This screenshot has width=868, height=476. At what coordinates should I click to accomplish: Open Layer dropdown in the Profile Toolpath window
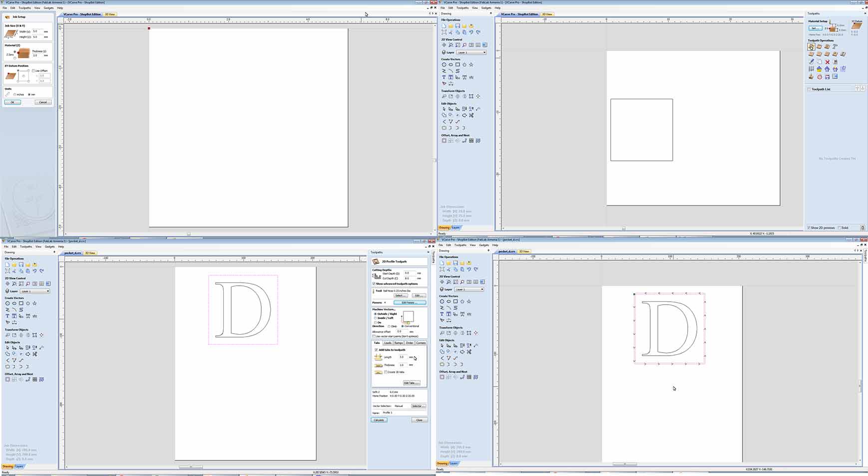click(34, 291)
